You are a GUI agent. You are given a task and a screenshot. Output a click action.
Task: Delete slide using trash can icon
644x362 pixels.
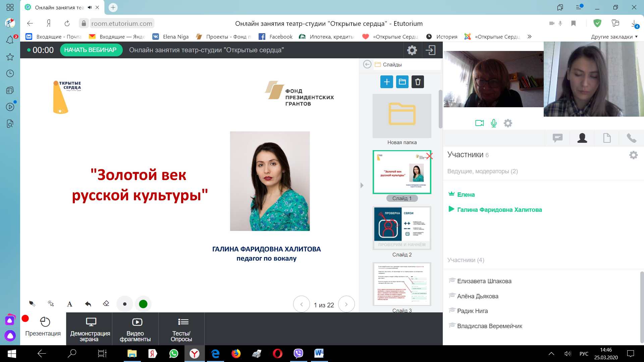coord(418,82)
